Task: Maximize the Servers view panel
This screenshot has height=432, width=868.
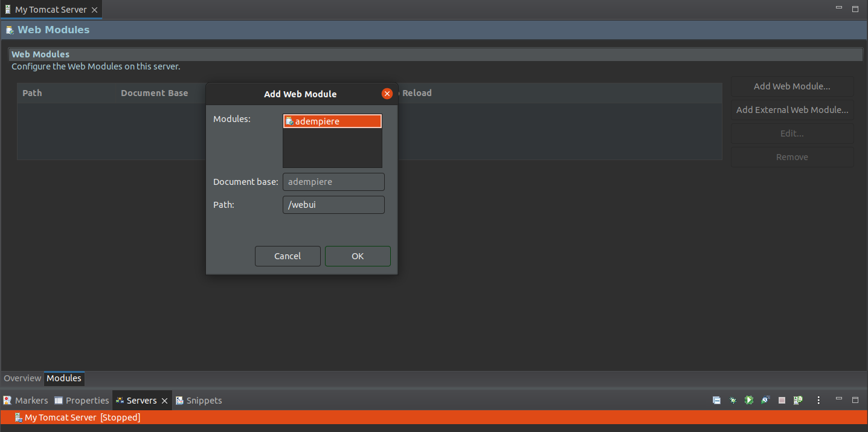Action: click(855, 400)
